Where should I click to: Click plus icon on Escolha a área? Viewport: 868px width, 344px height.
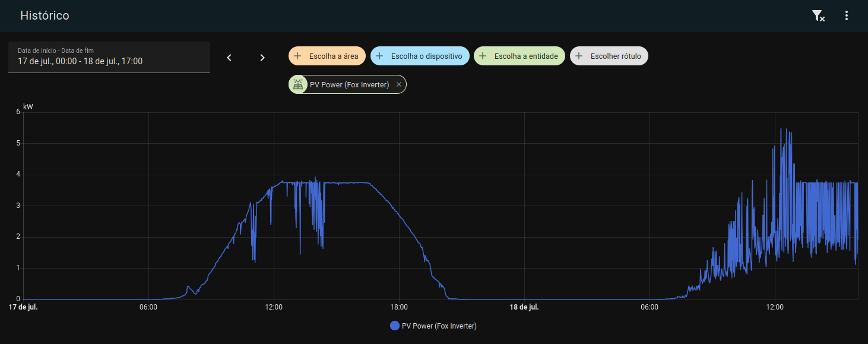(x=297, y=56)
